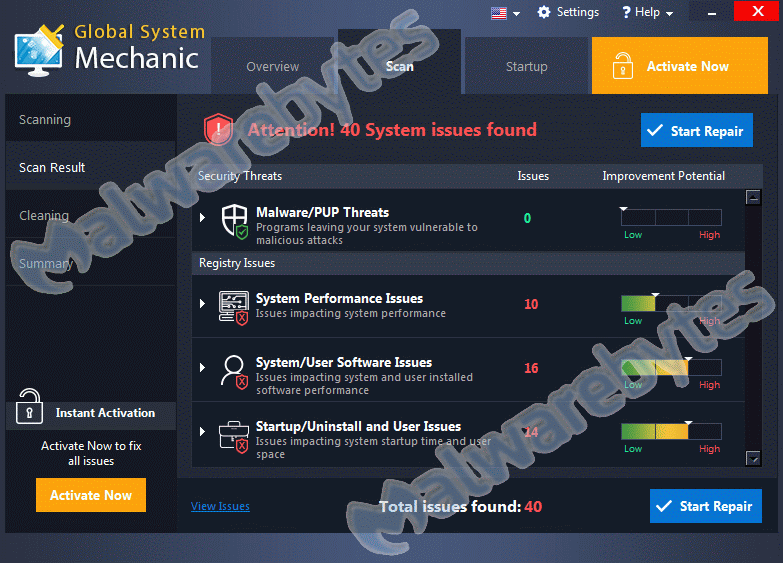Image resolution: width=783 pixels, height=563 pixels.
Task: Click 'Activate Now to fix all issues' text
Action: pos(91,453)
